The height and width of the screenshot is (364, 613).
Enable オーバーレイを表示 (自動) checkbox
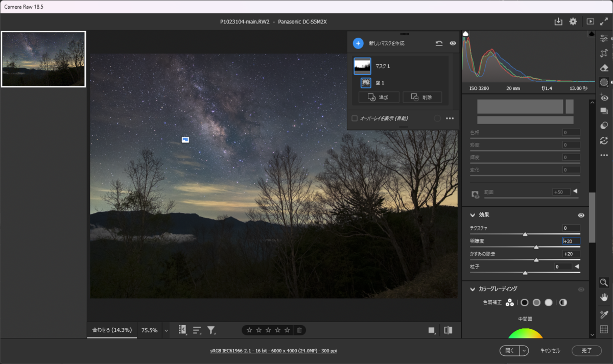coord(355,118)
